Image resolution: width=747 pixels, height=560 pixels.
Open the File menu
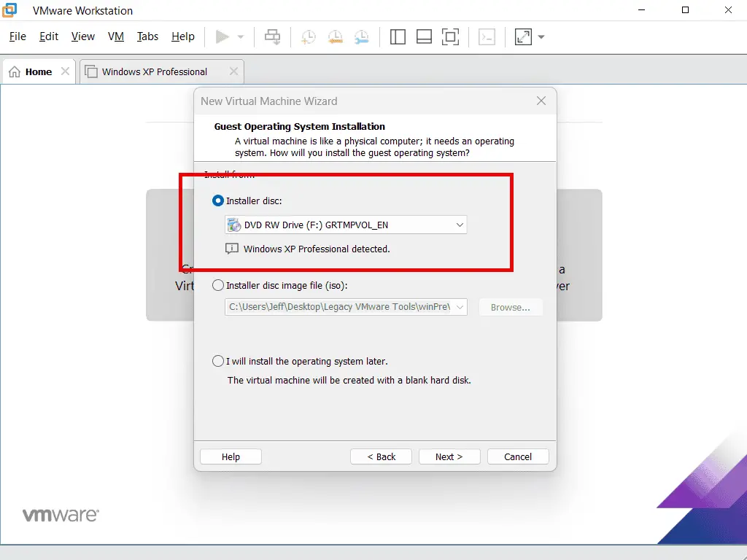[18, 36]
